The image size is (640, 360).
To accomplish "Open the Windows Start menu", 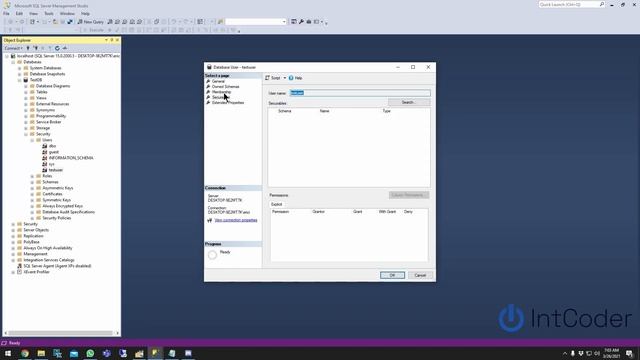I will pyautogui.click(x=8, y=353).
